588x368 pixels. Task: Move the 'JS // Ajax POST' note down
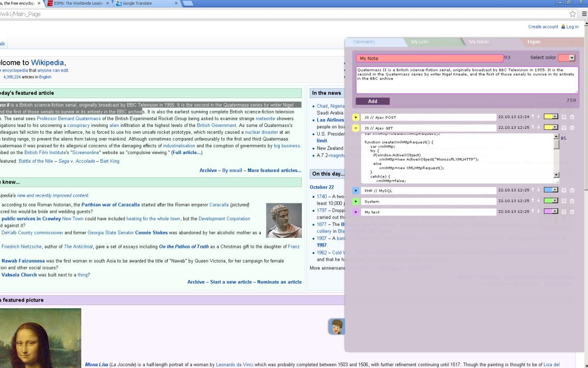pyautogui.click(x=538, y=116)
